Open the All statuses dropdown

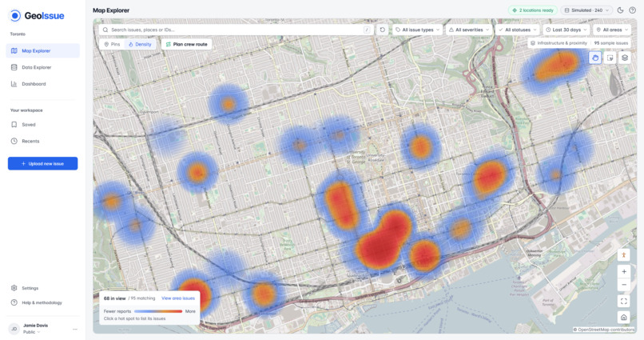pos(518,30)
